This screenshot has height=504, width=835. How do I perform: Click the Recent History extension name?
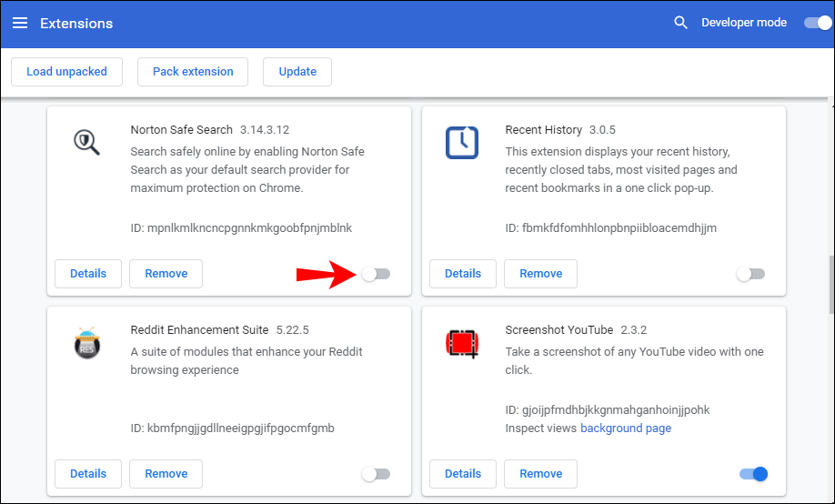(544, 130)
